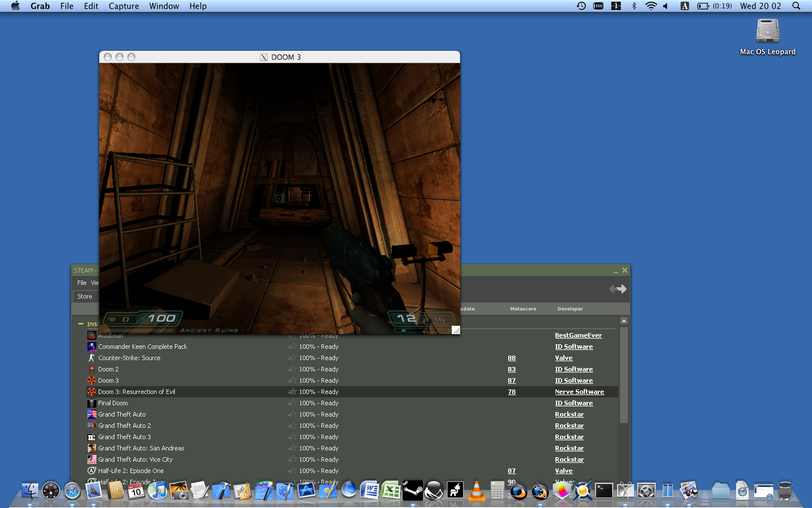812x508 pixels.
Task: Open iCal calendar in the Dock
Action: pos(136,490)
